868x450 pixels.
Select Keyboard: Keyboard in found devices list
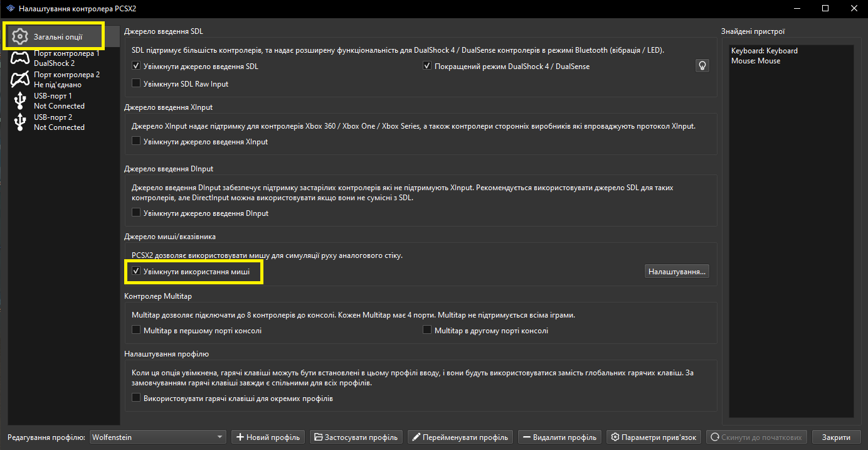point(764,51)
